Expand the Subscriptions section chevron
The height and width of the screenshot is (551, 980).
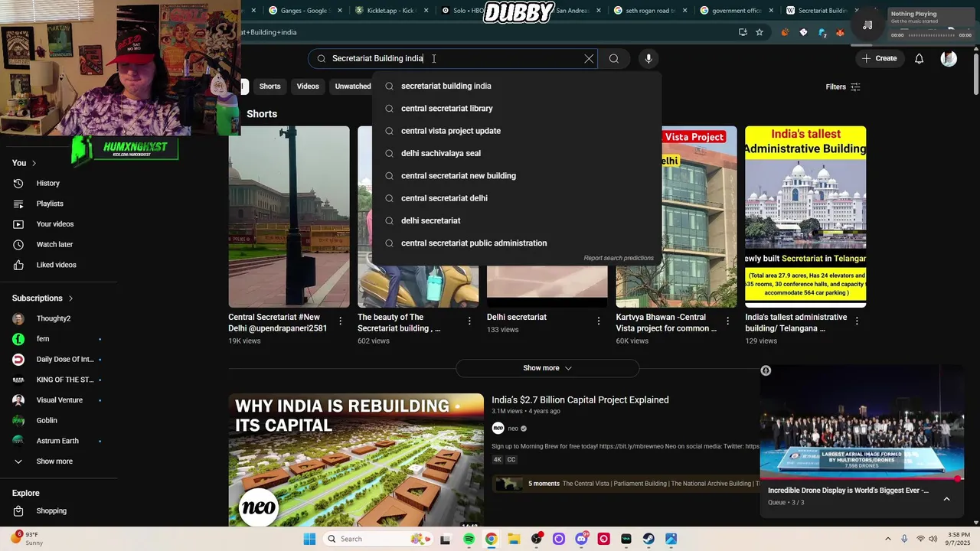(70, 298)
